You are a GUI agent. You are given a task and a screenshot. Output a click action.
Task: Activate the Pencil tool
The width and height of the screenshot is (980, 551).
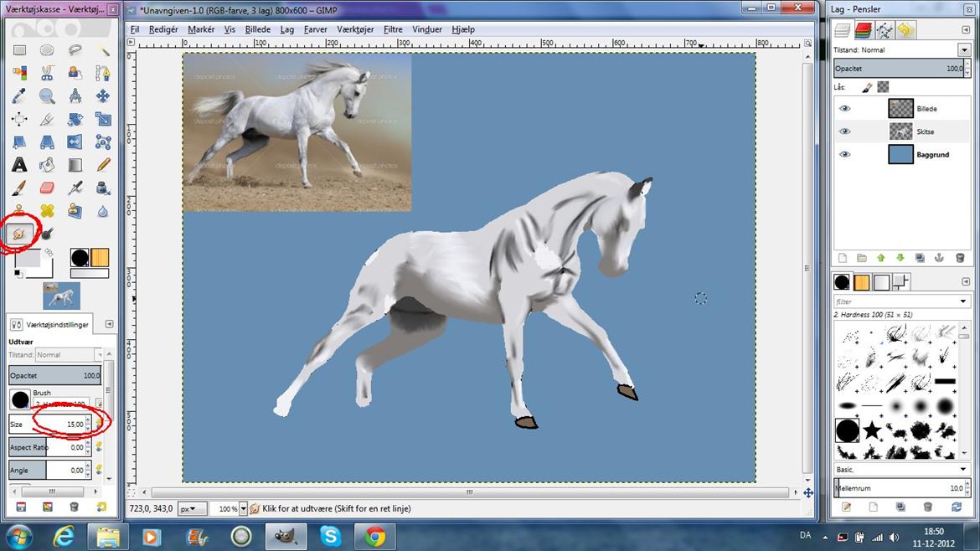point(103,165)
